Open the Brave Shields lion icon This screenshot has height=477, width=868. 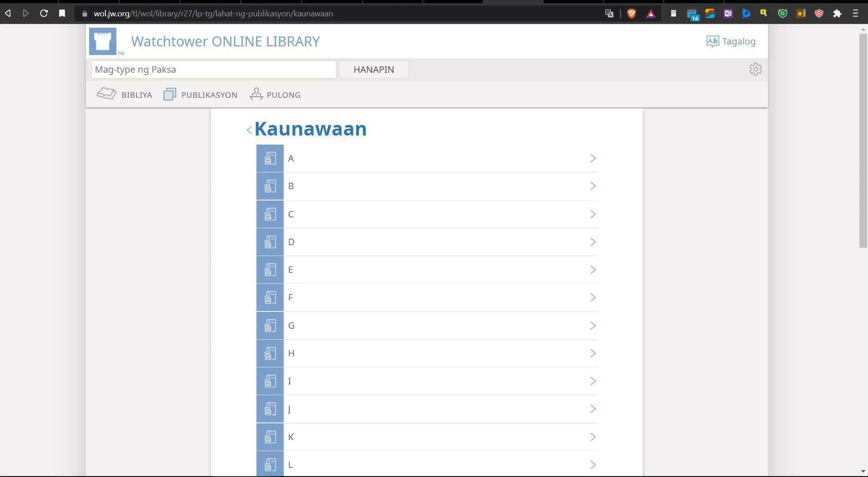click(x=632, y=14)
